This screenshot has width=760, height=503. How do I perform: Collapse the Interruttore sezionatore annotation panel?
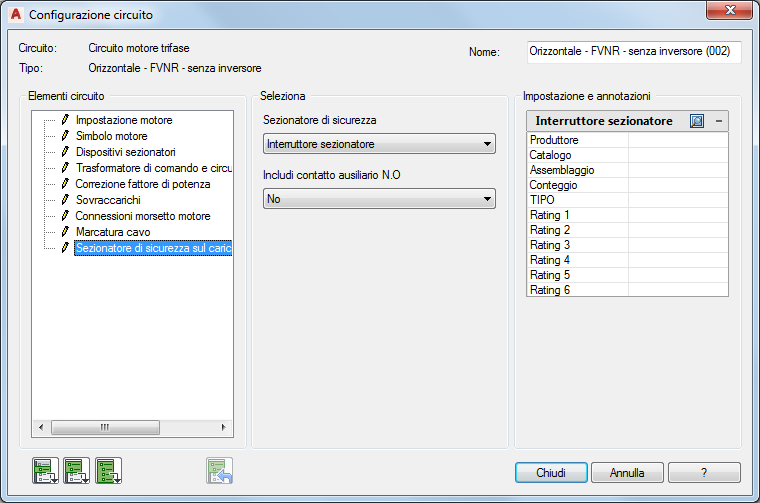(x=718, y=121)
